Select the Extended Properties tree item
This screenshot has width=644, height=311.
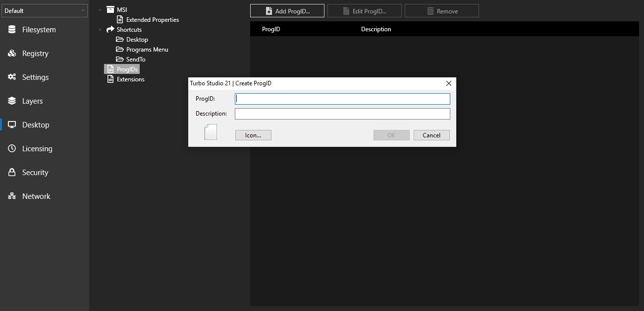click(153, 20)
